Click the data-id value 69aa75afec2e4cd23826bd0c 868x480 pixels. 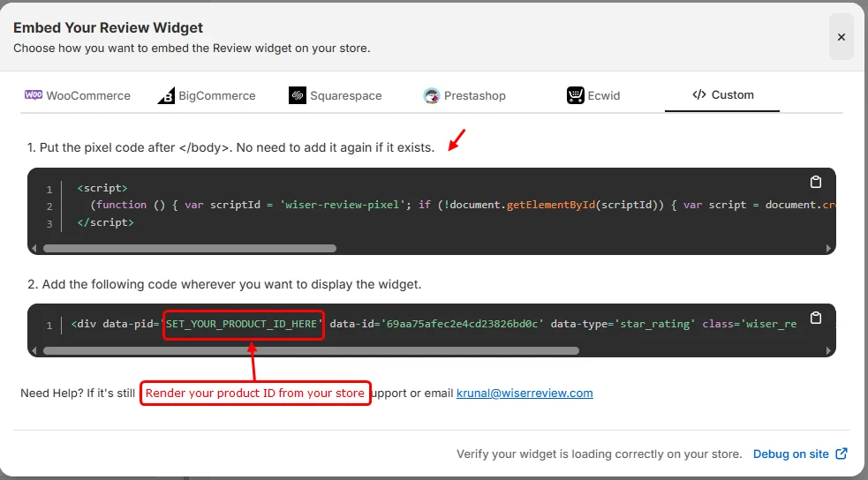pyautogui.click(x=462, y=324)
